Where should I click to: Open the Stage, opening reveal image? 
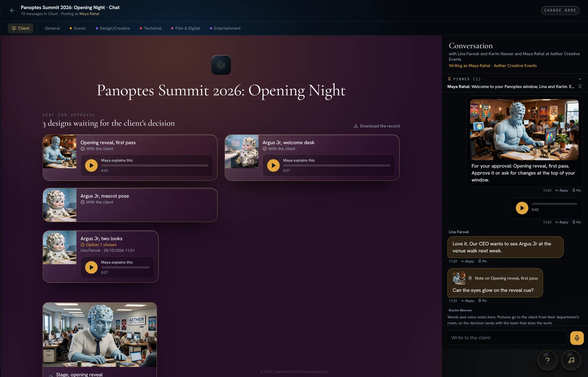pos(100,335)
